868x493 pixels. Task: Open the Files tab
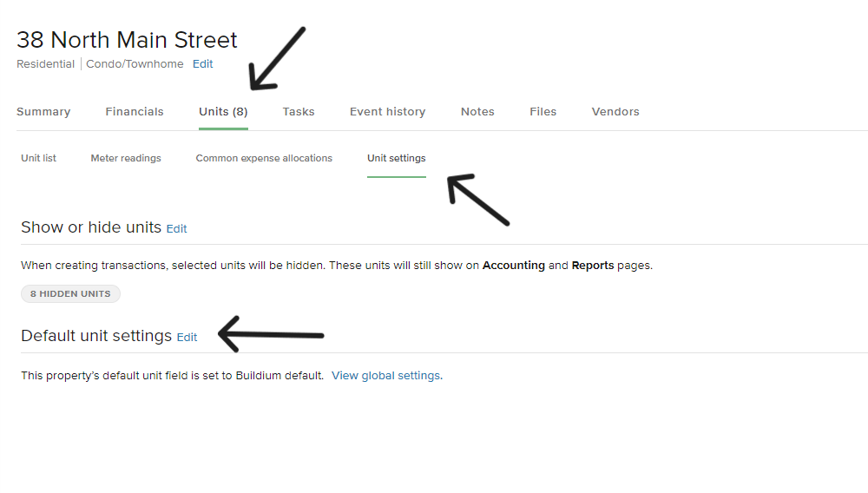542,112
